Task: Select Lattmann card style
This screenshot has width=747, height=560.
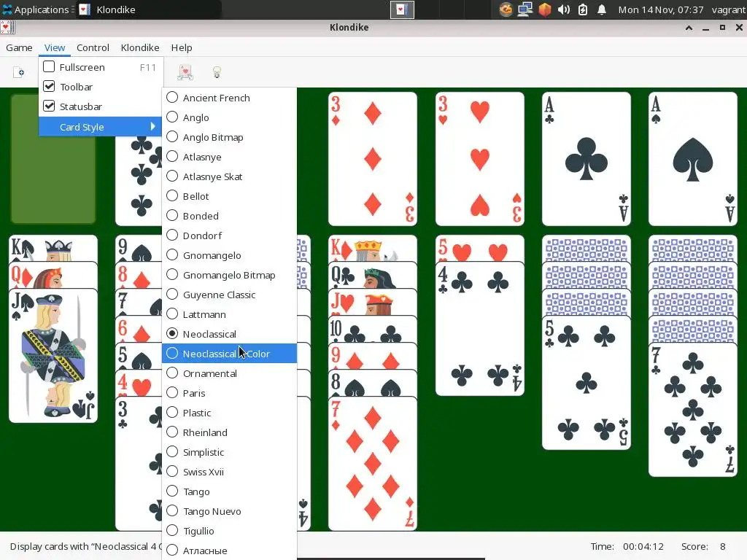Action: 229,314
